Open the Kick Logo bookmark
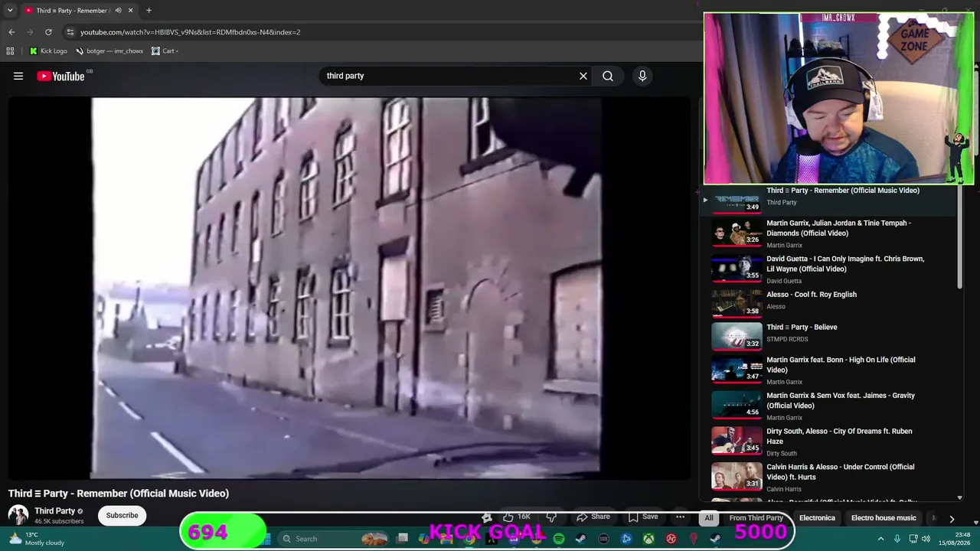Image resolution: width=980 pixels, height=551 pixels. 48,51
